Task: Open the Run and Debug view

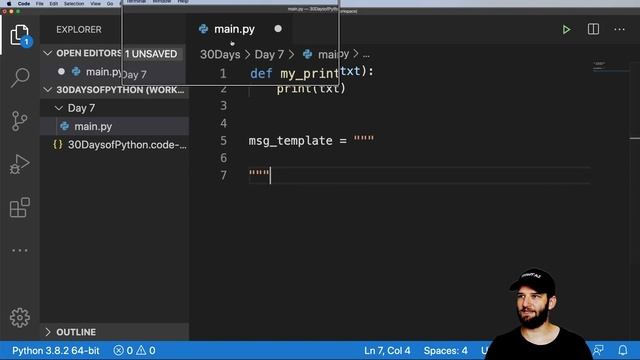Action: 19,164
